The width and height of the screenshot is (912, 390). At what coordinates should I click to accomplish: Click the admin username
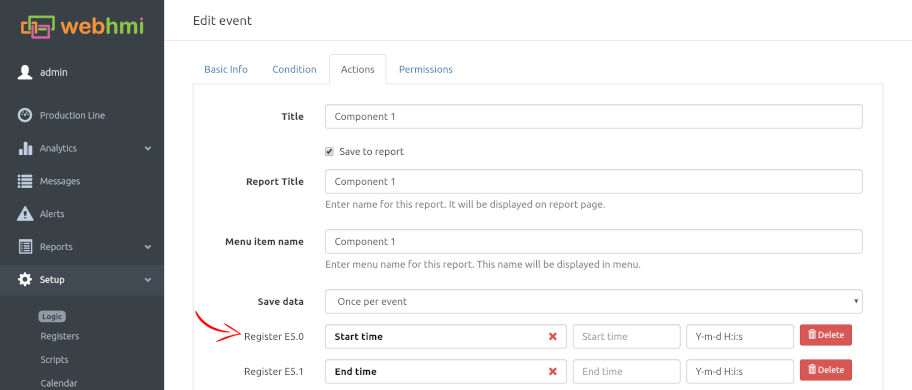(x=54, y=73)
